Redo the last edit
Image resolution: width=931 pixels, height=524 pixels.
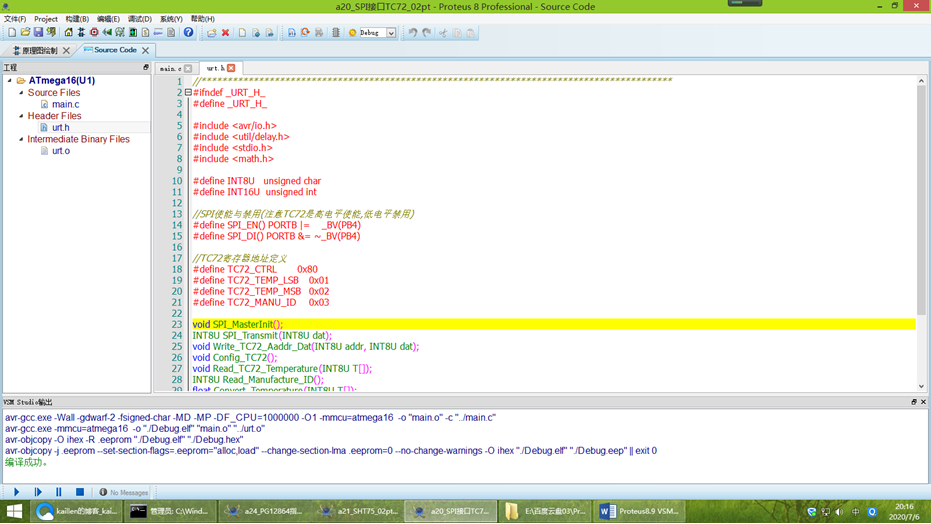tap(426, 33)
